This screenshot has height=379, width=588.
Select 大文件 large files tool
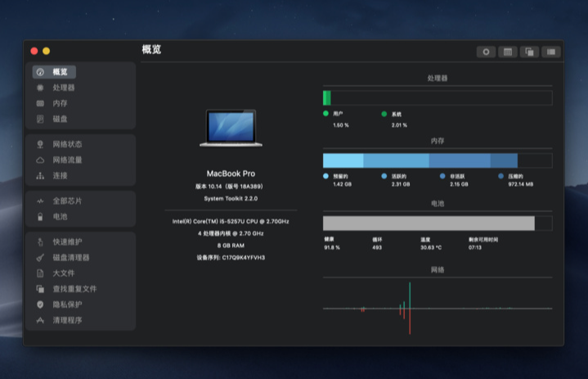click(64, 273)
